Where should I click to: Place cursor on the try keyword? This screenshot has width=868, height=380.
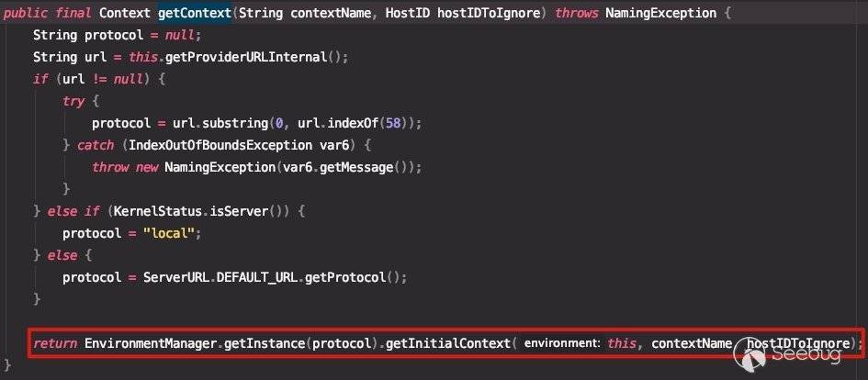73,101
